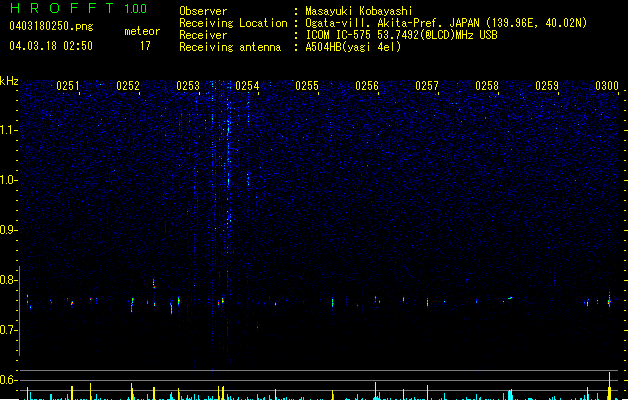Image resolution: width=629 pixels, height=400 pixels.
Task: Click the meteor count label
Action: [142, 31]
